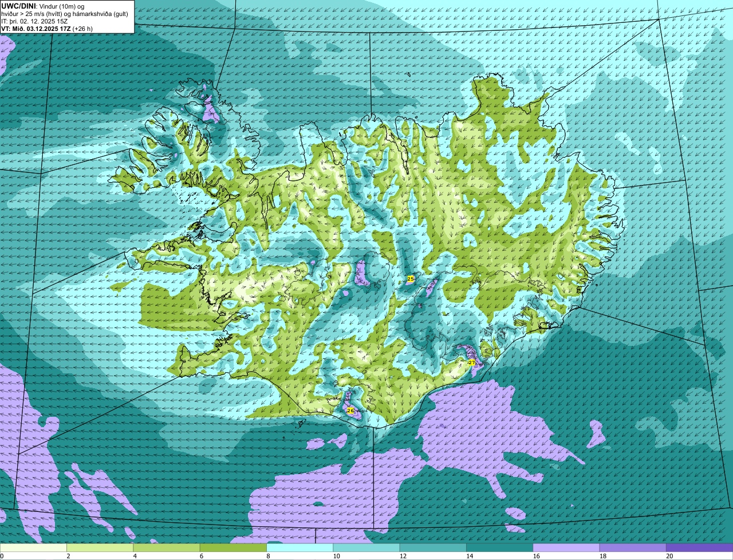Click the legend scale label 10
This screenshot has width=733, height=560.
pyautogui.click(x=336, y=556)
